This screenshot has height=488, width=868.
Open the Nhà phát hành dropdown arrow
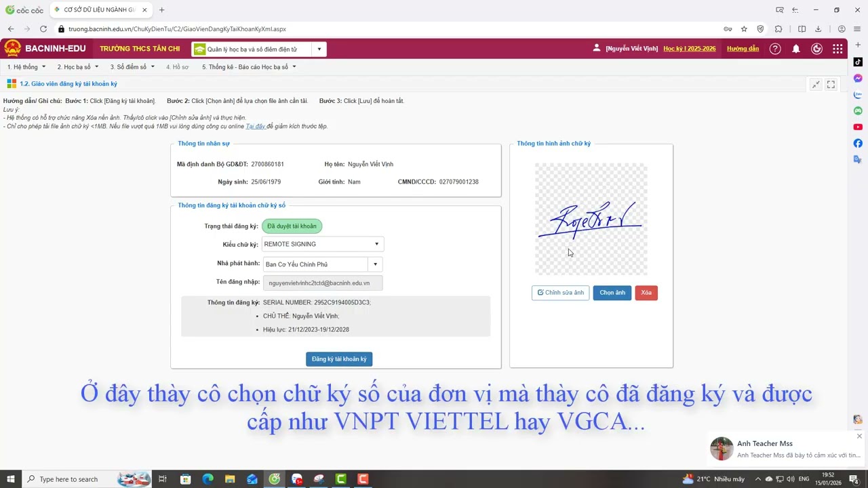point(375,264)
